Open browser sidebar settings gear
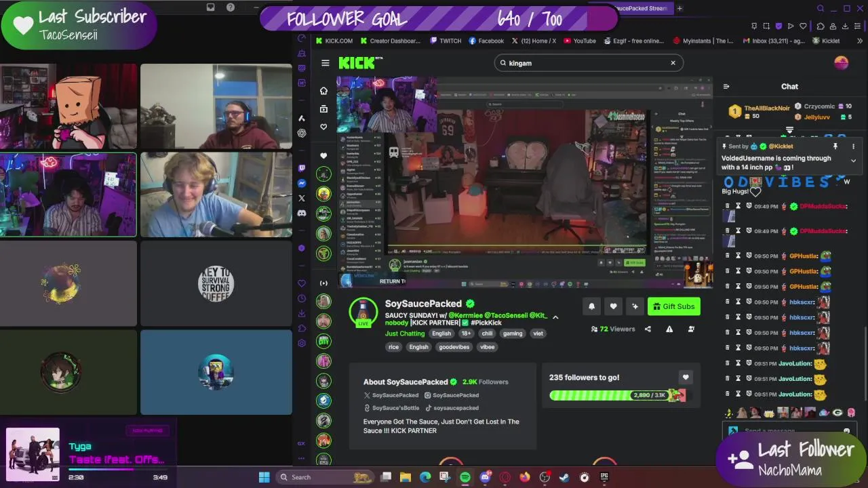Screen dimensions: 868x488 302,343
